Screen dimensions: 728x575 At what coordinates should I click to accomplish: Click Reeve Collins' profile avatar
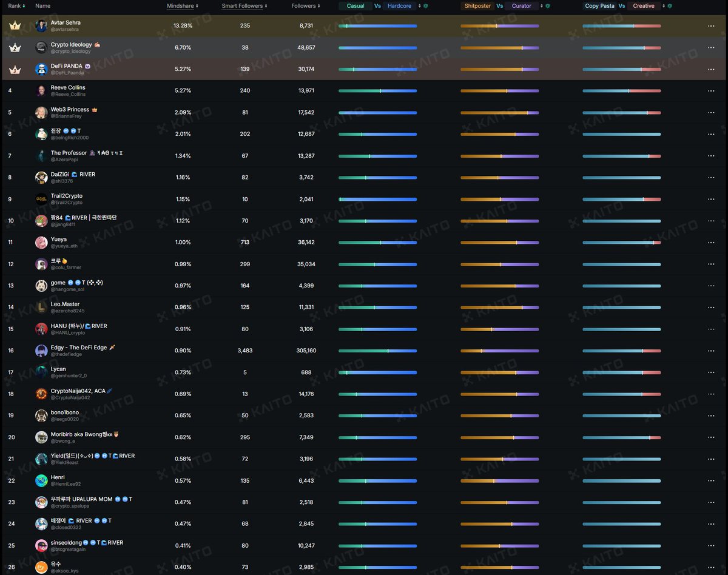(41, 91)
